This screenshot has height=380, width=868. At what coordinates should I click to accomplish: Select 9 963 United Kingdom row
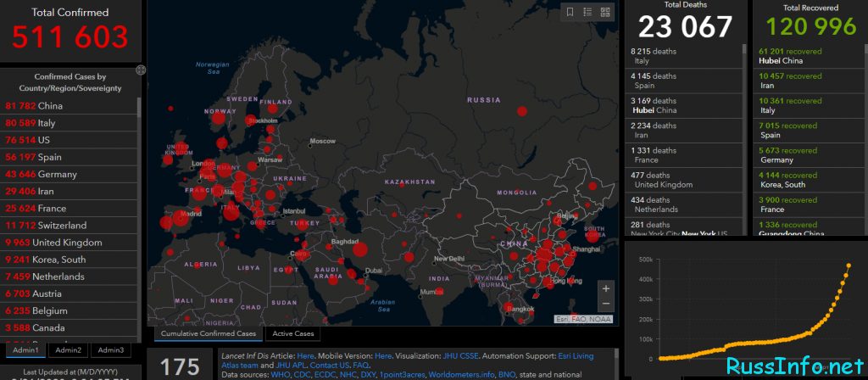pyautogui.click(x=68, y=243)
